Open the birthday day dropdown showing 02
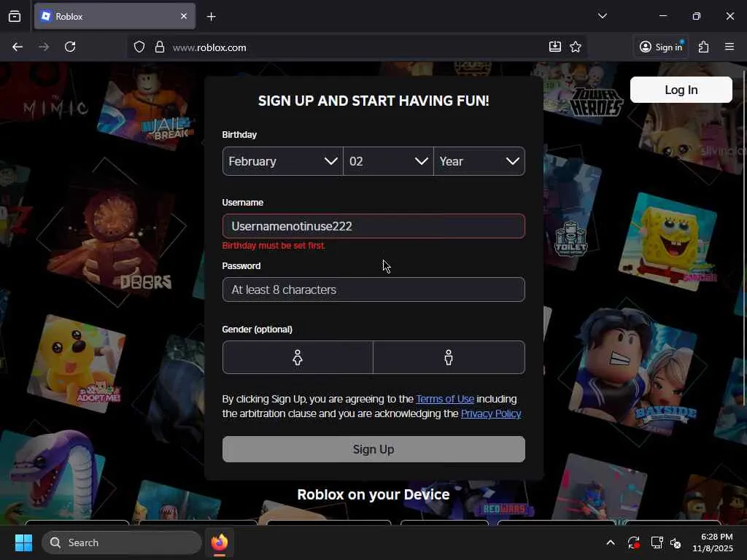 [388, 161]
